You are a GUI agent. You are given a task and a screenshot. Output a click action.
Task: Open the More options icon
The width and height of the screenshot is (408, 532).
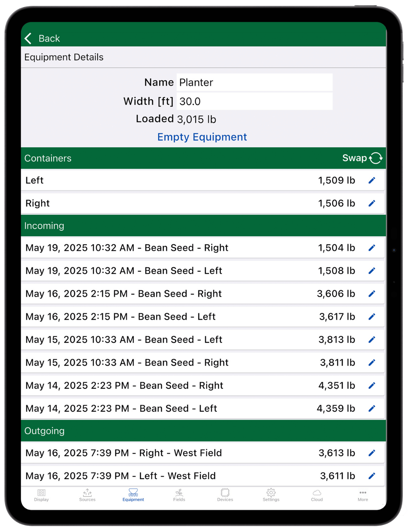coord(363,493)
